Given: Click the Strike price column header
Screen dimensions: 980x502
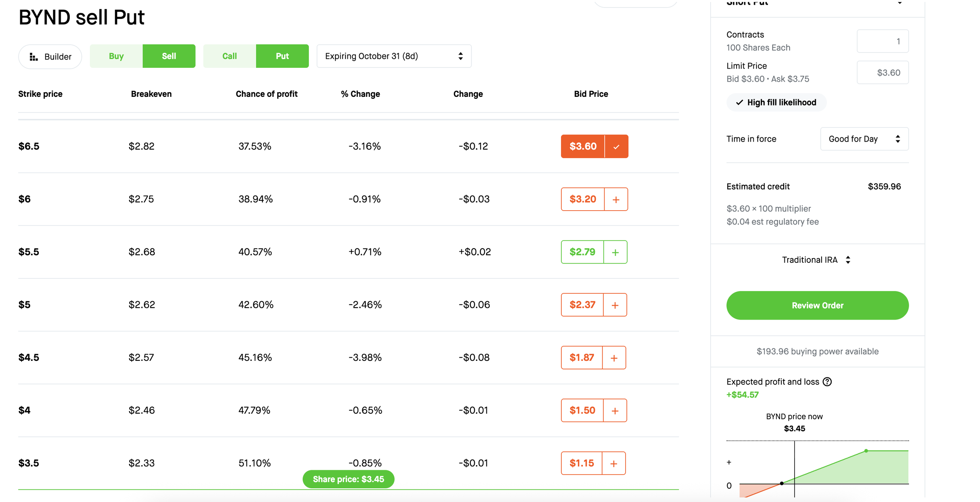Looking at the screenshot, I should pyautogui.click(x=40, y=94).
